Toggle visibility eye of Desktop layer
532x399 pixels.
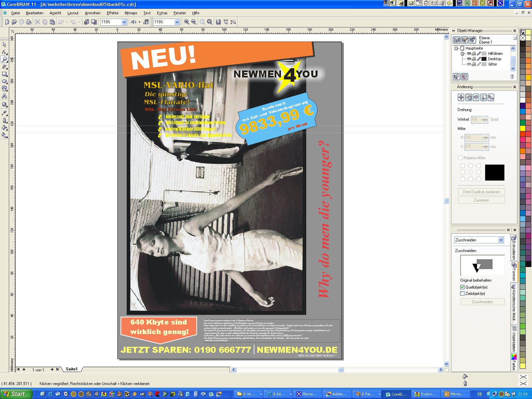pyautogui.click(x=469, y=59)
